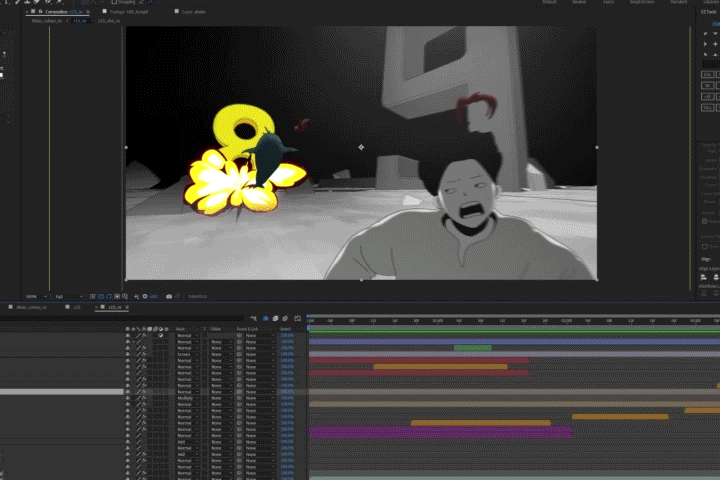Switch to the Main_colour_re timeline tab
The width and height of the screenshot is (720, 480).
pos(31,307)
